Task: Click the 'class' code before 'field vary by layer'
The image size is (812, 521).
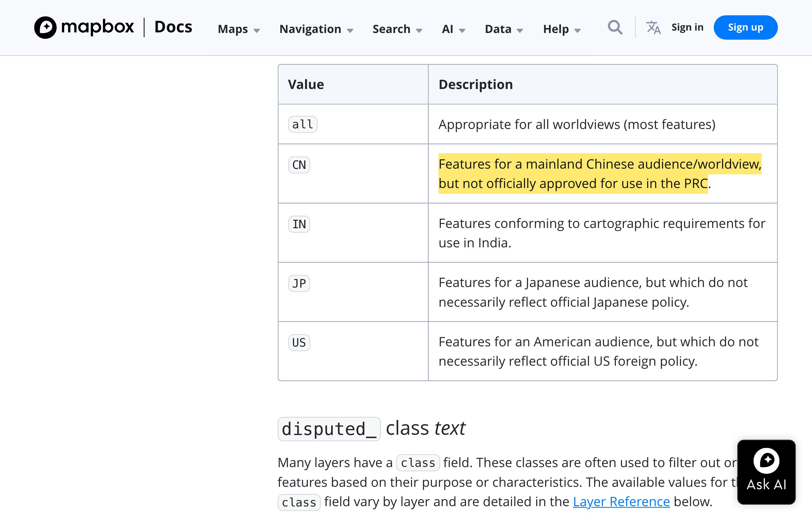Action: pyautogui.click(x=299, y=503)
